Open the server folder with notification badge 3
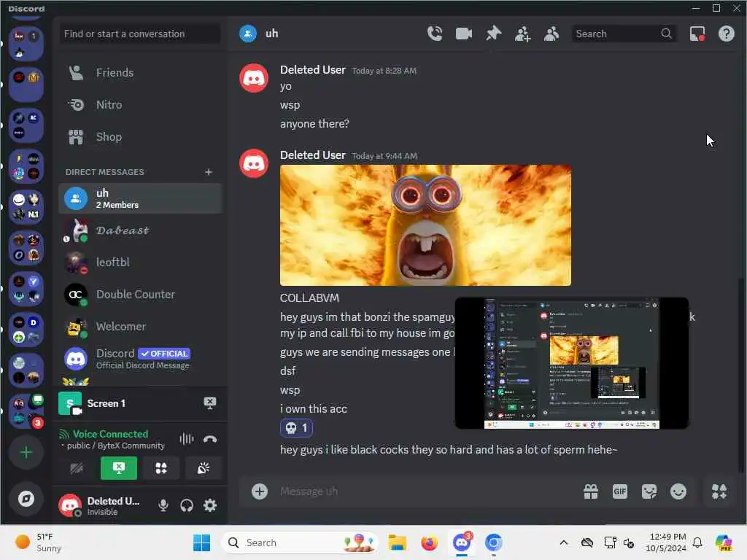The width and height of the screenshot is (747, 560). (26, 412)
